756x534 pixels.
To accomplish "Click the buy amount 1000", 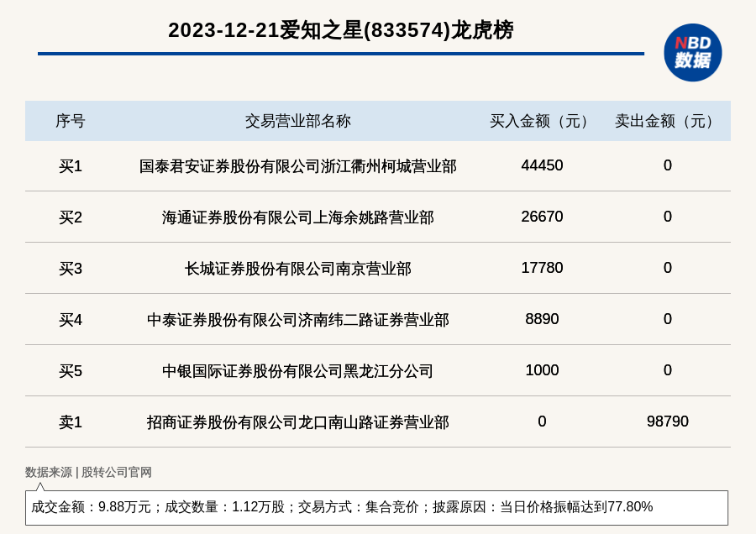I will coord(542,370).
